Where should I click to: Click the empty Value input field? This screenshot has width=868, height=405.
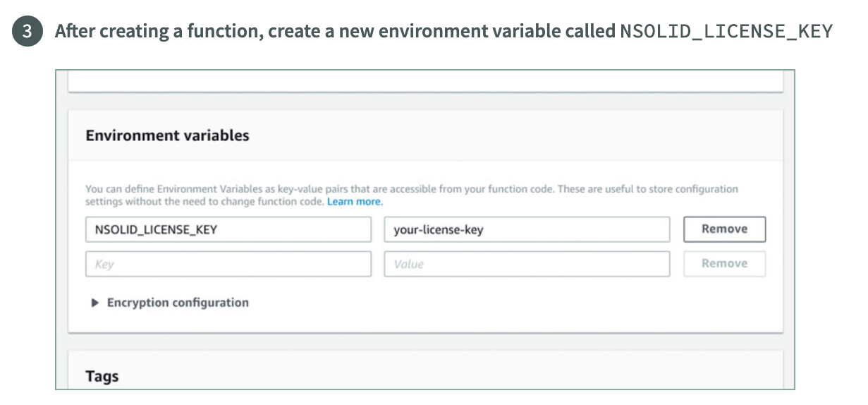[x=526, y=264]
